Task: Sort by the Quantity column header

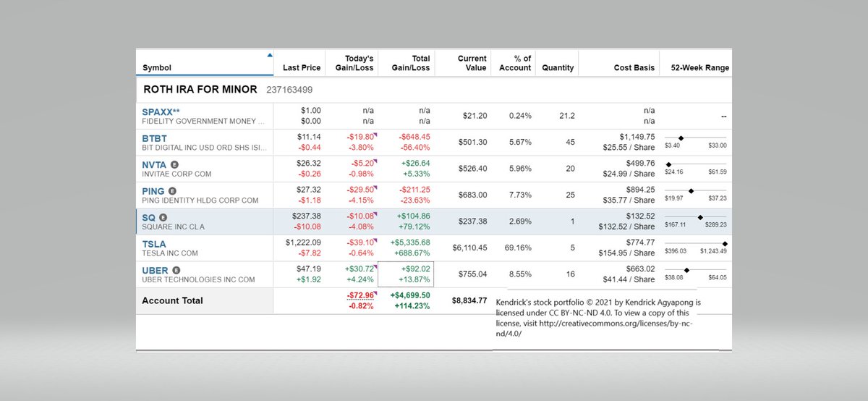Action: [558, 68]
